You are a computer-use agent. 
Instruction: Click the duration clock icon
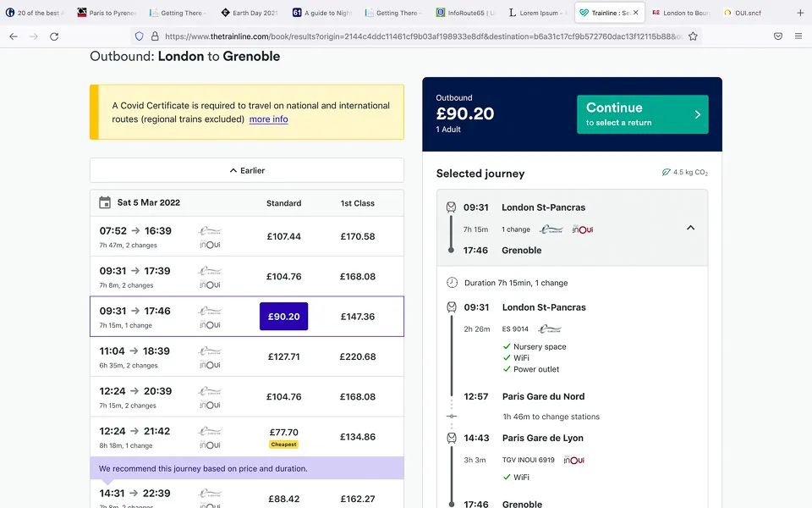(452, 283)
